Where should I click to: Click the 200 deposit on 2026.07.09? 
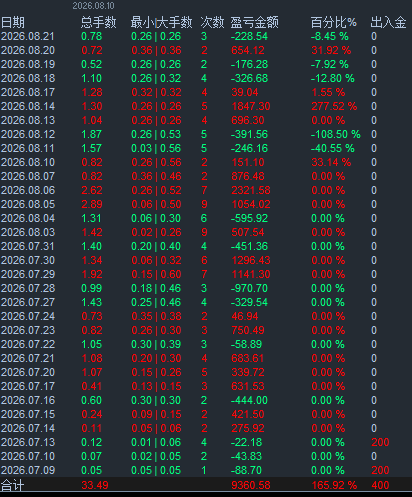(380, 470)
